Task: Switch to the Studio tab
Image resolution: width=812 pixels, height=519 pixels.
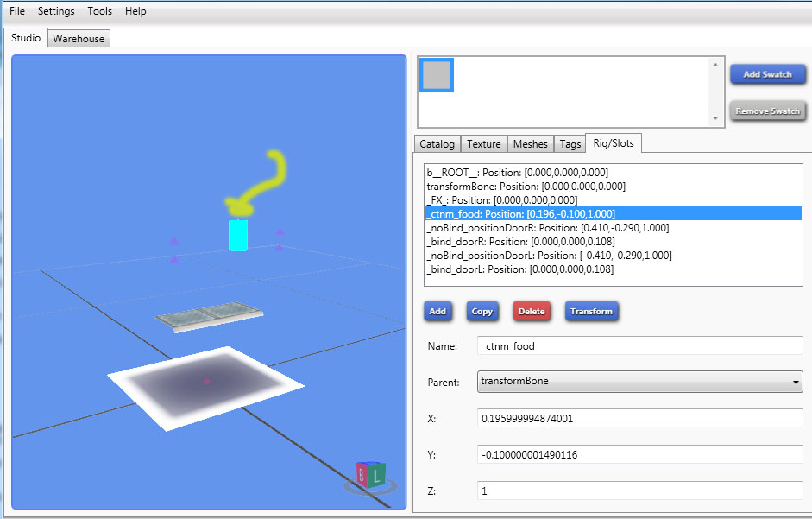Action: pyautogui.click(x=26, y=38)
